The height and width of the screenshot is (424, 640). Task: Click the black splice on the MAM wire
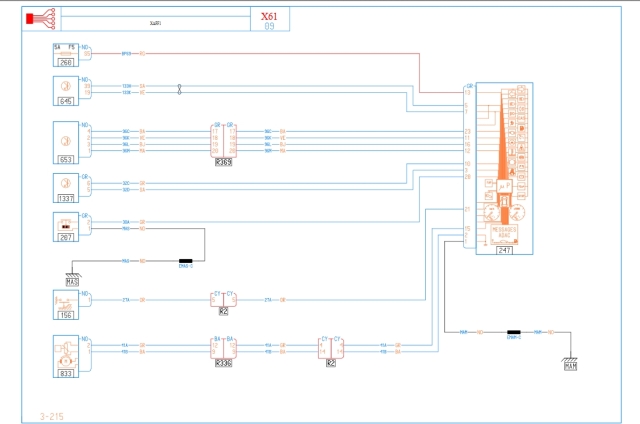tap(514, 332)
